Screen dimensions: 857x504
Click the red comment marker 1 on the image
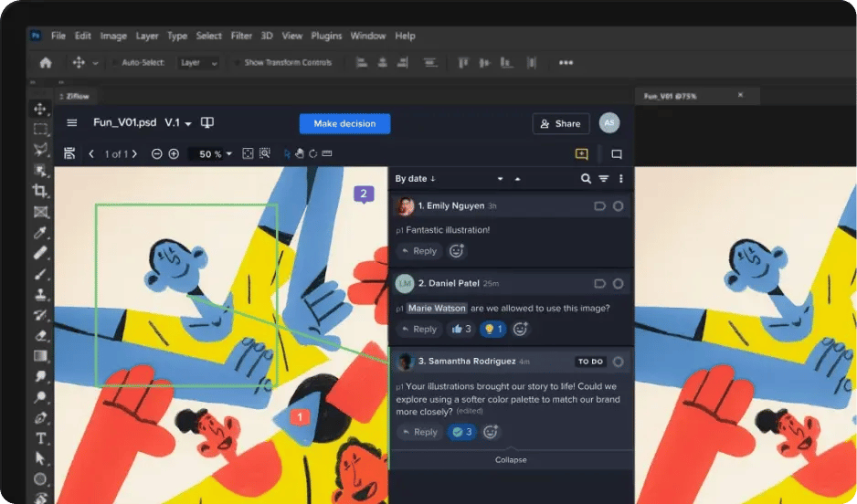pos(302,416)
